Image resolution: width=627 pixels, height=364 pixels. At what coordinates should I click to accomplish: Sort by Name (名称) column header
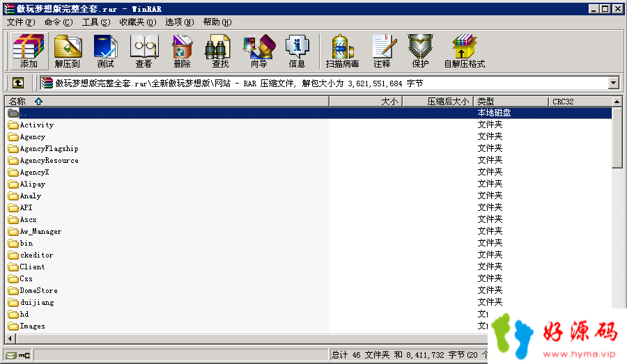[x=167, y=102]
